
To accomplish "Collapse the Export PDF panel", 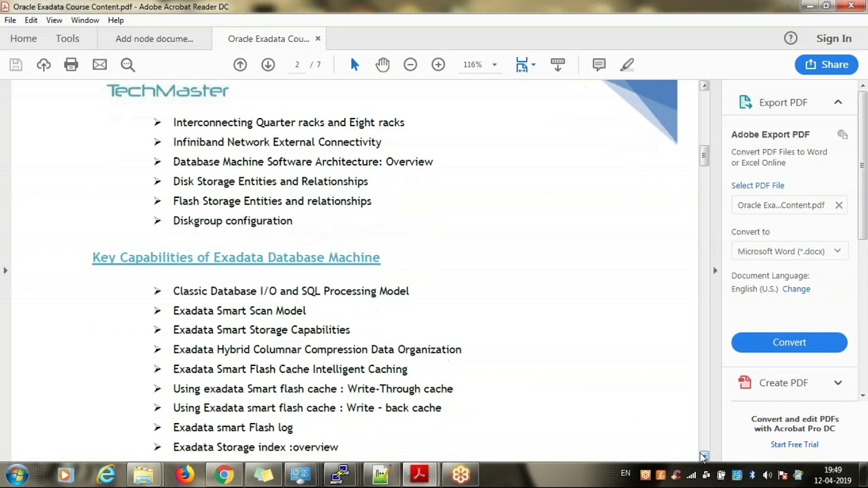I will (x=838, y=102).
